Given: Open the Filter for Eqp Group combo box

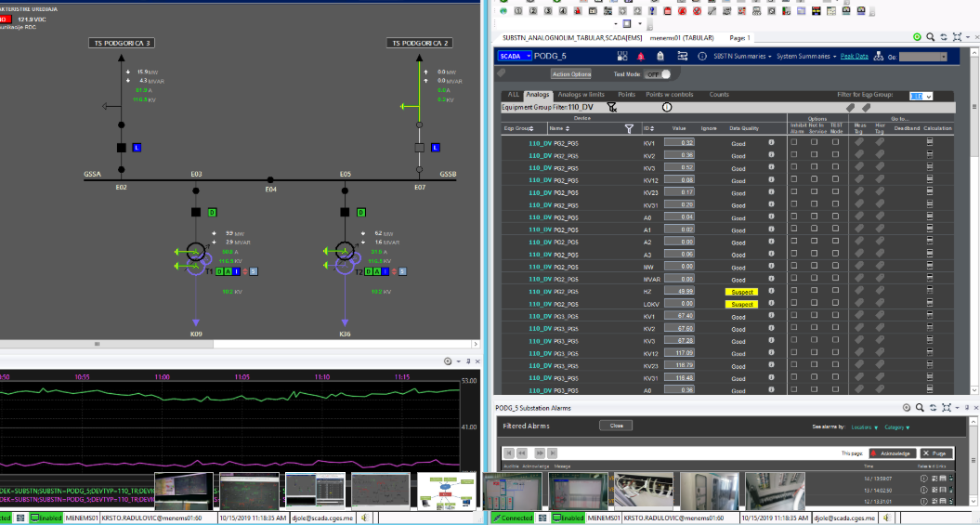Looking at the screenshot, I should click(921, 96).
